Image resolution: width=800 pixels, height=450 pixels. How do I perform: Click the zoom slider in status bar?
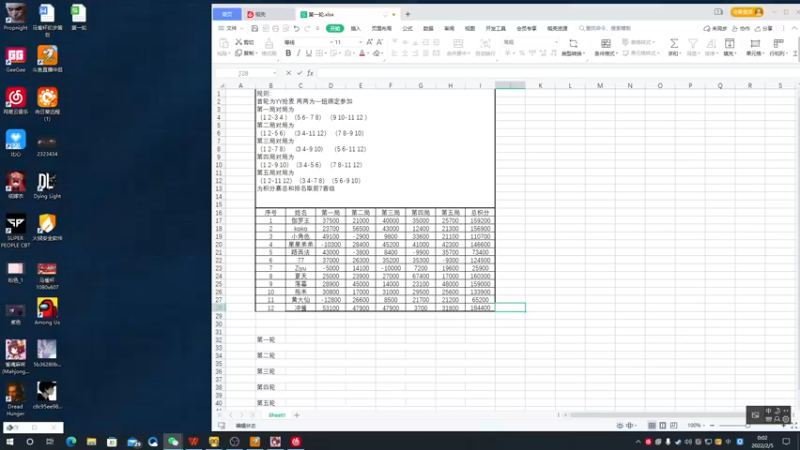(x=747, y=426)
